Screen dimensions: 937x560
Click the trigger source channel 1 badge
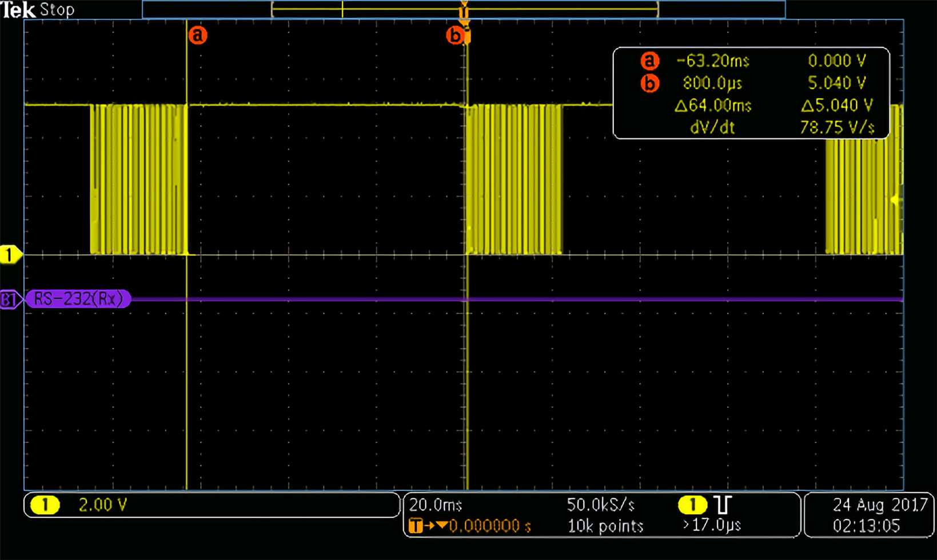692,505
